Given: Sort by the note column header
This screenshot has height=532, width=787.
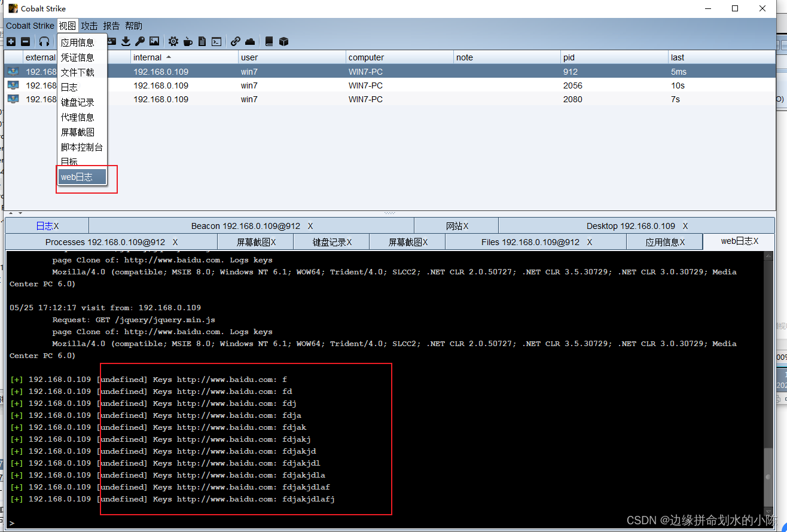Looking at the screenshot, I should point(507,57).
